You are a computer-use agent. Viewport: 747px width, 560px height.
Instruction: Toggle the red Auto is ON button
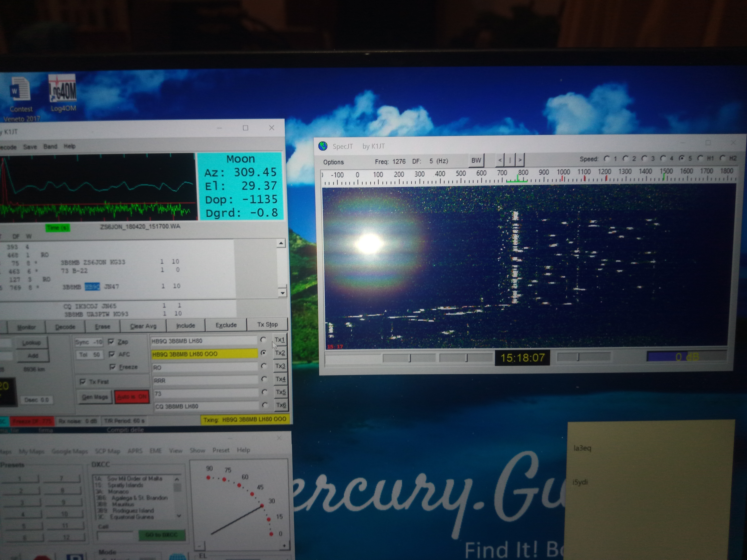(x=132, y=397)
